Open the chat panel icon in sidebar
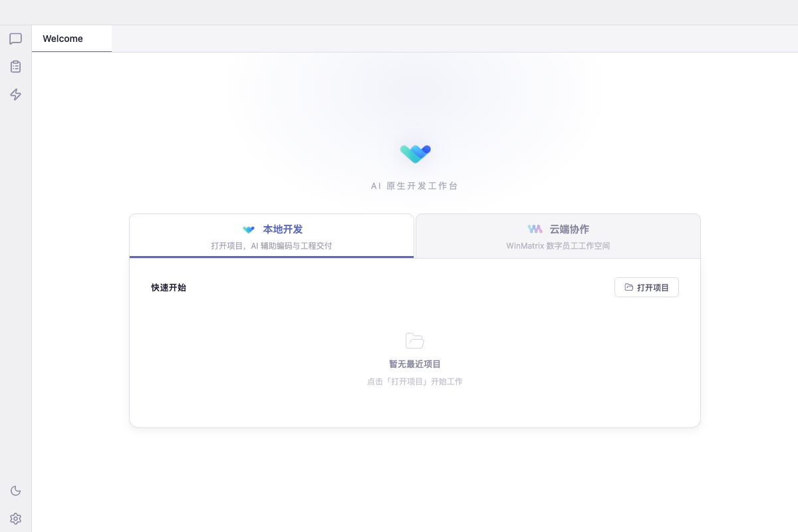 [15, 39]
